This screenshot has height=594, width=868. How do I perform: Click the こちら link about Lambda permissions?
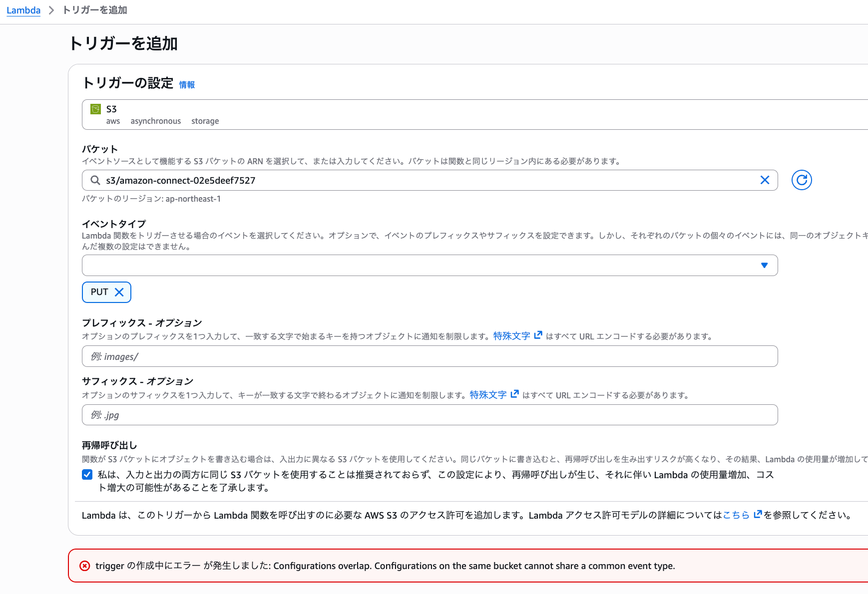point(737,515)
